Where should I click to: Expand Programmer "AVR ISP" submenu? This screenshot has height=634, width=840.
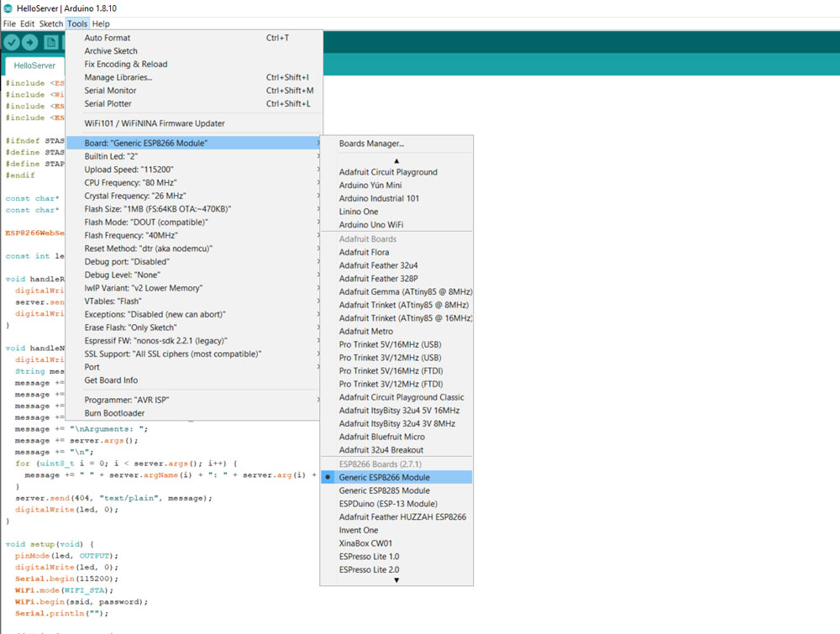pos(194,400)
